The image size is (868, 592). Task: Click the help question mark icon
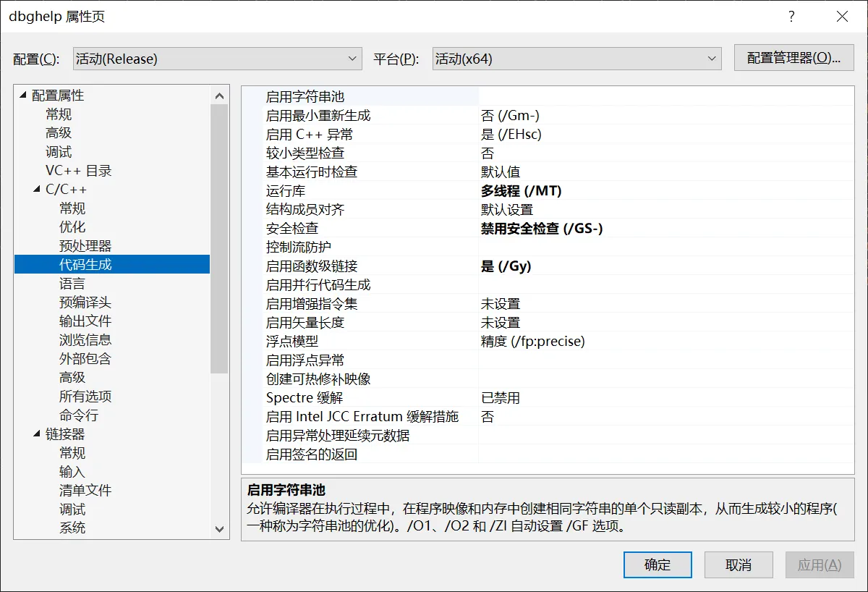(792, 17)
